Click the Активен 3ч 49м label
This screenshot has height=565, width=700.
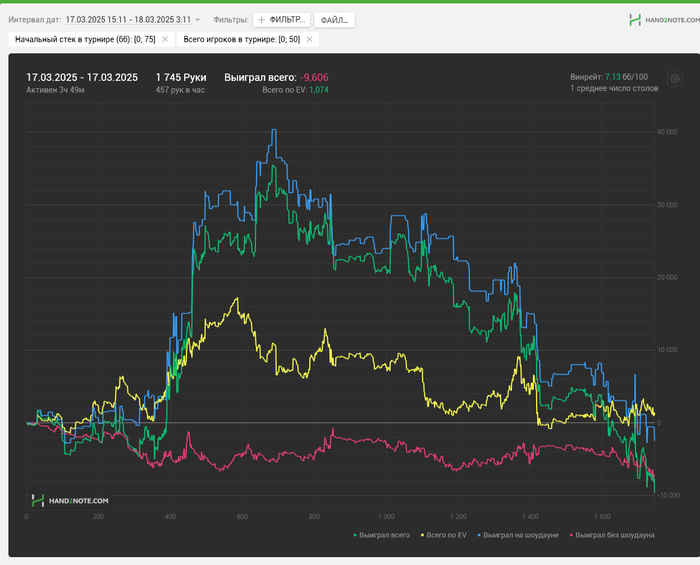pyautogui.click(x=55, y=90)
